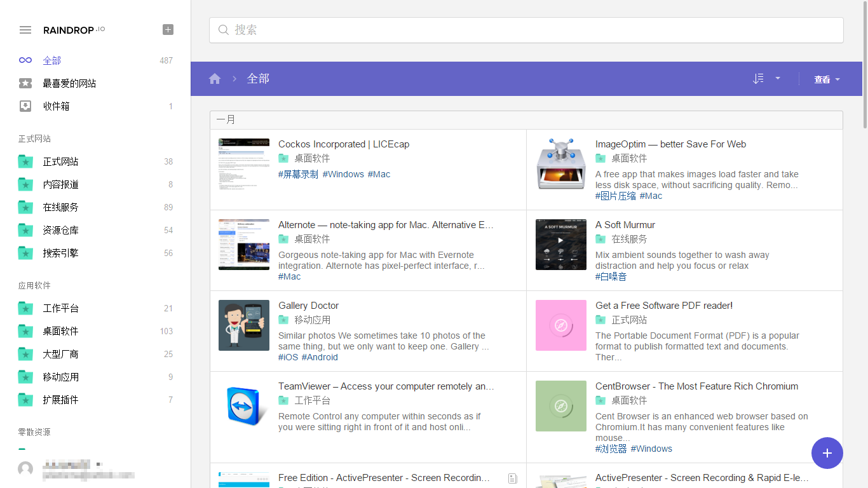Open the pink PDF reader placeholder thumbnail

point(561,325)
